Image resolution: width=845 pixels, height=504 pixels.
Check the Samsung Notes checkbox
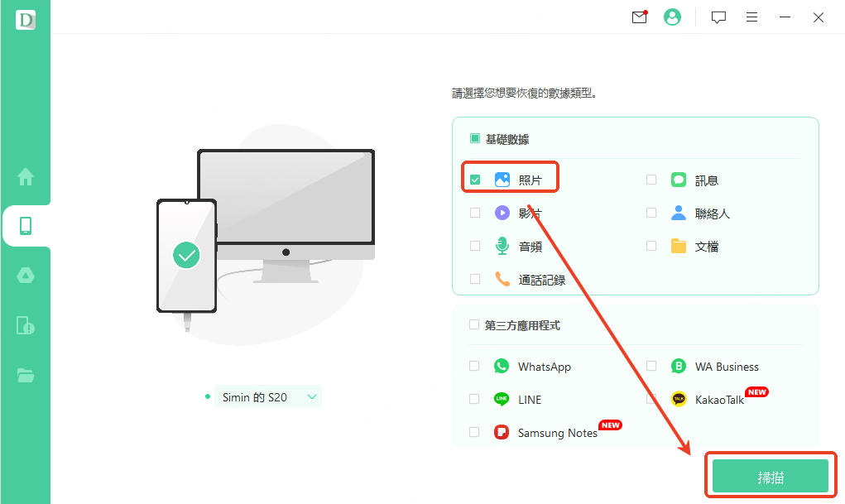point(474,432)
